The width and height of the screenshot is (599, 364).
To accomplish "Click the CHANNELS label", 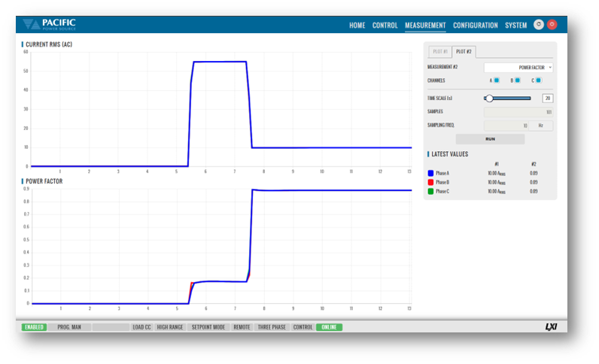I will tap(436, 80).
